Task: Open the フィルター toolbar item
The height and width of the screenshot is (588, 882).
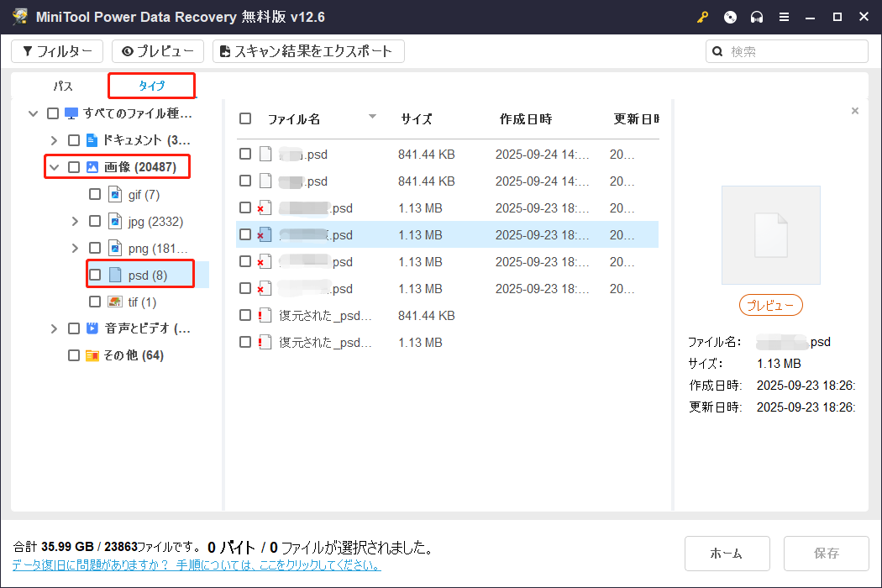Action: (x=56, y=51)
